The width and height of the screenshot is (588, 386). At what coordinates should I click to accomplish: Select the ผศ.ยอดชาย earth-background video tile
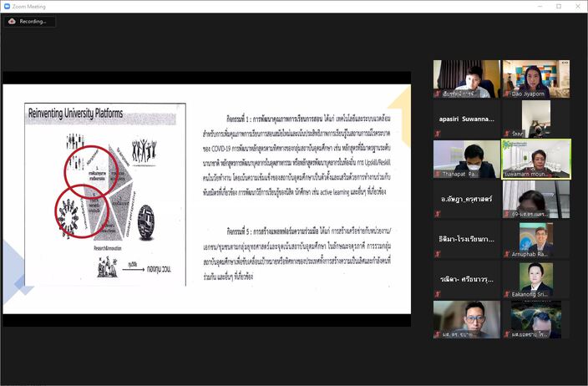coord(536,320)
